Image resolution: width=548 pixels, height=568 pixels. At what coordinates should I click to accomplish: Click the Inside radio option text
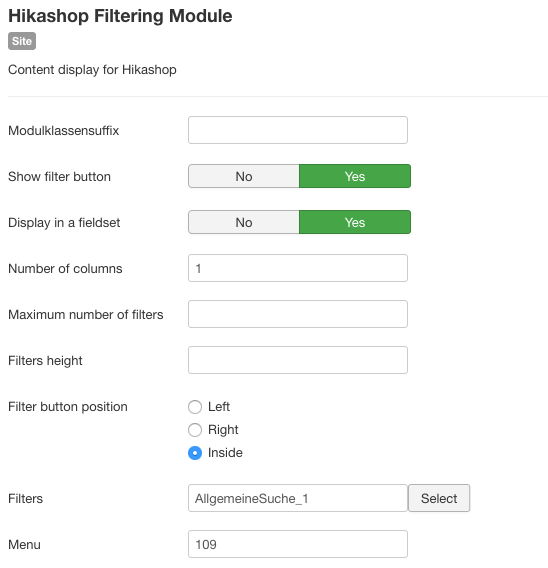[225, 452]
